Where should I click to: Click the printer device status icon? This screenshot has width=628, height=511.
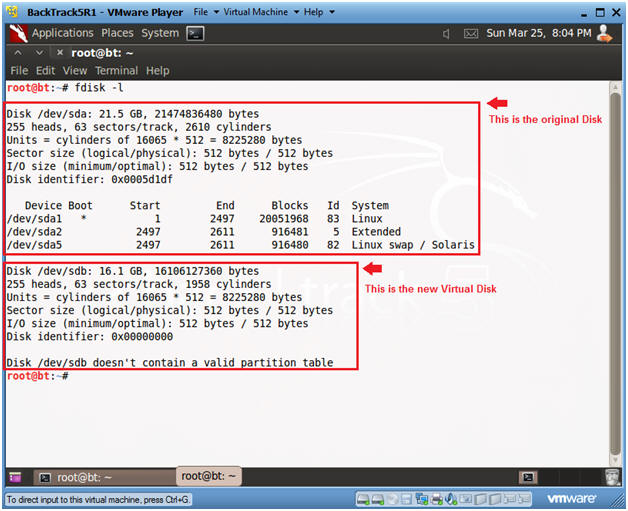point(436,499)
